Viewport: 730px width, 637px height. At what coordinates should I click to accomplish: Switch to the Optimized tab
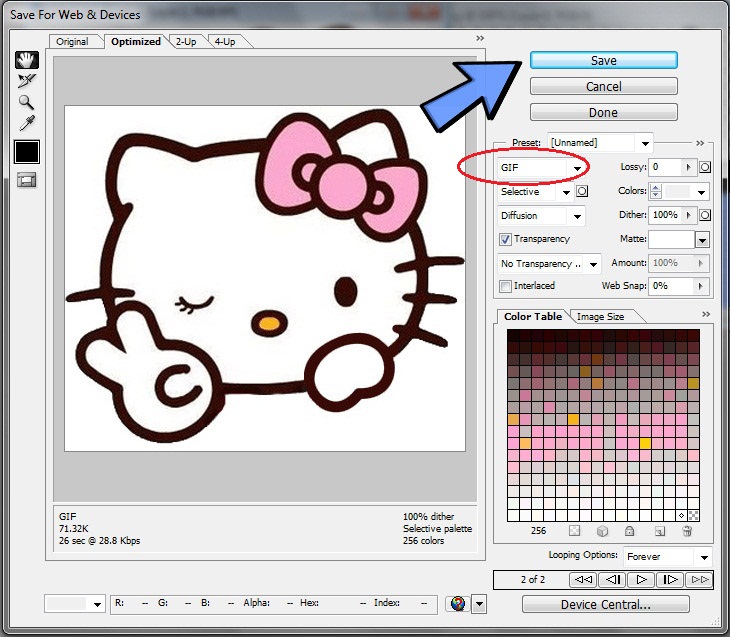135,41
